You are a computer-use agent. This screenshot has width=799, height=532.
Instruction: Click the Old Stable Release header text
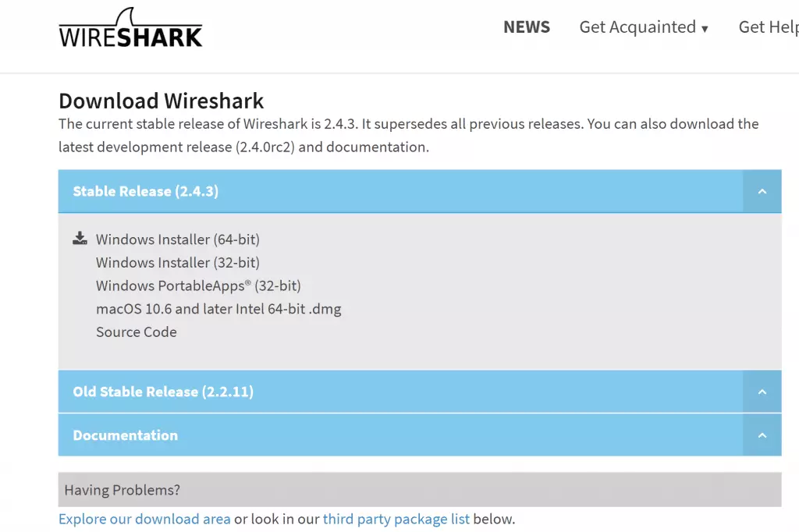[162, 392]
